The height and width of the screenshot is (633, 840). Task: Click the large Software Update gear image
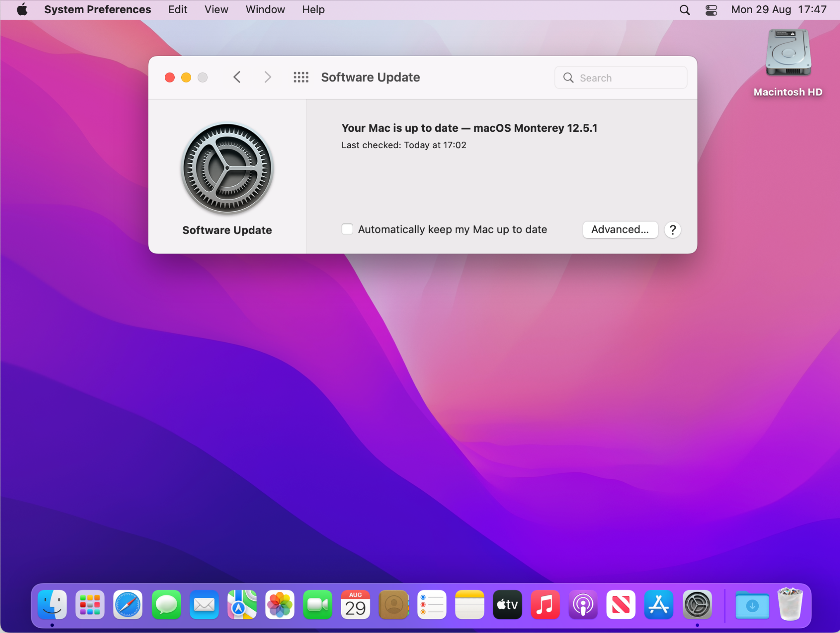227,168
